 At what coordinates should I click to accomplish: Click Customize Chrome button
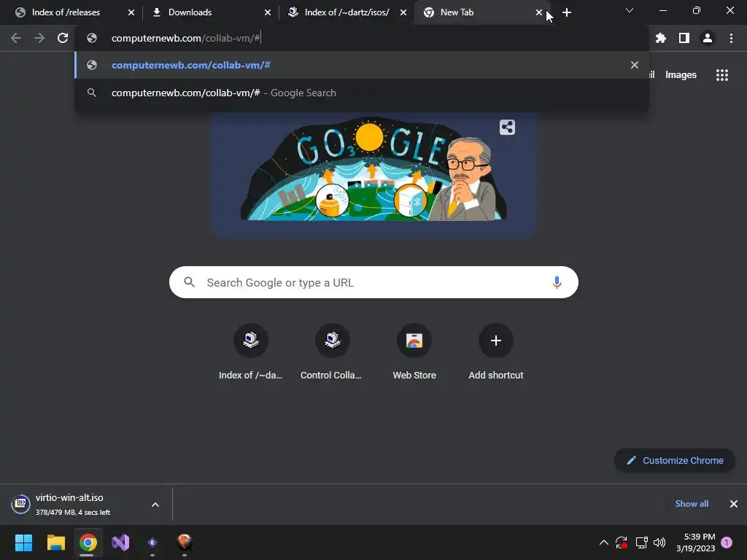[x=675, y=461]
